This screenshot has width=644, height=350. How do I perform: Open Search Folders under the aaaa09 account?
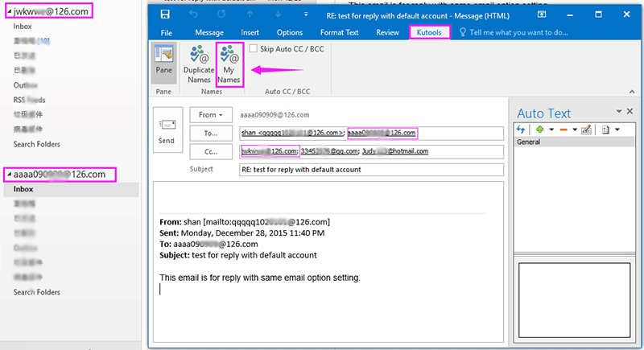(36, 292)
